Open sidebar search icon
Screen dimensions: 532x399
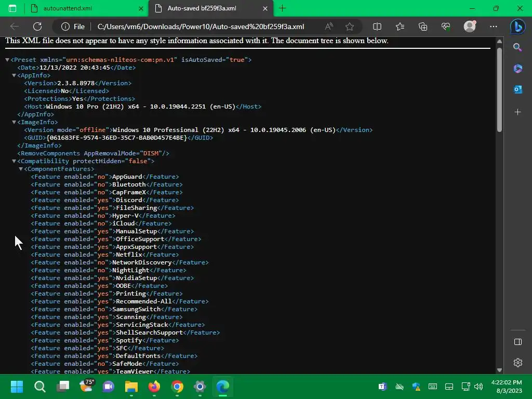(x=518, y=47)
